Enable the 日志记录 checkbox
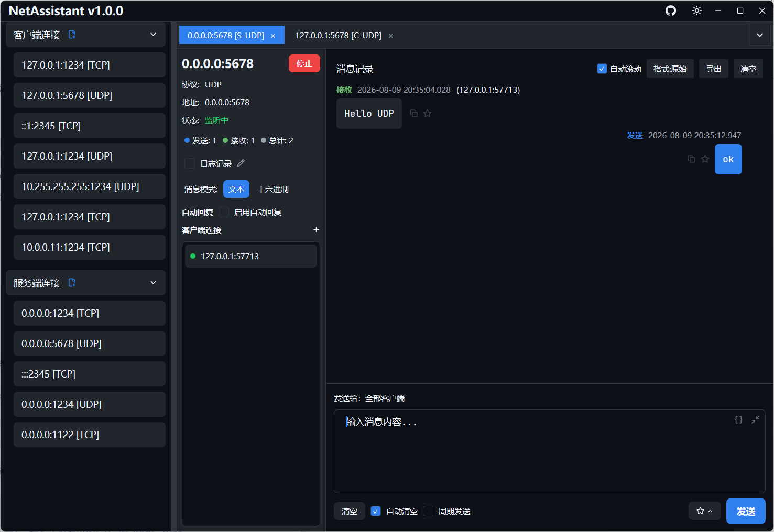 [x=190, y=163]
